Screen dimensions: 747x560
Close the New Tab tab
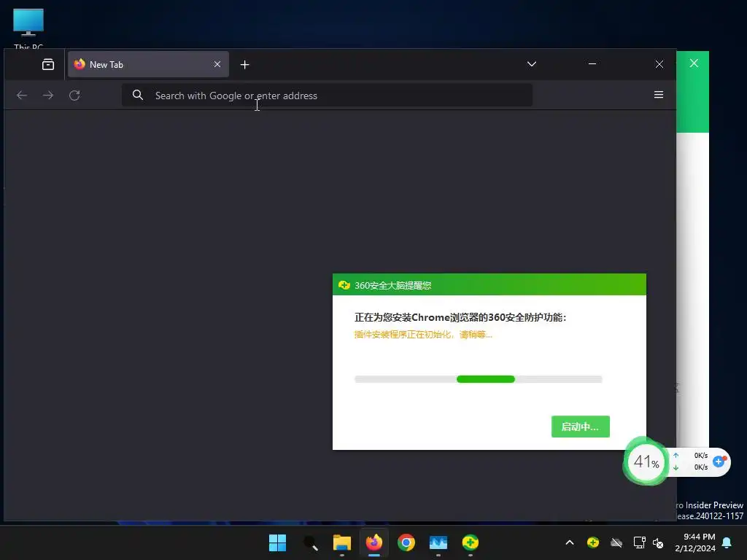tap(217, 64)
